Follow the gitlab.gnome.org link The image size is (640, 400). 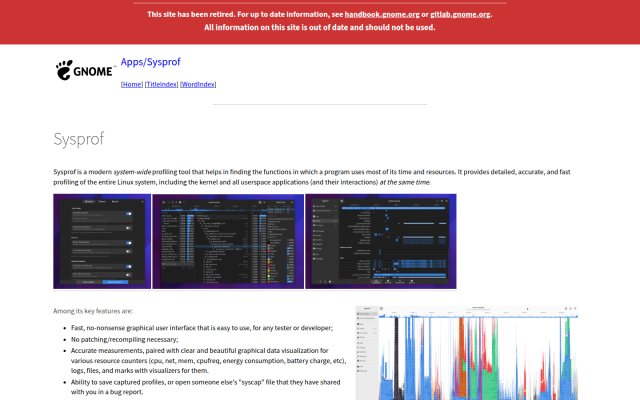(x=460, y=14)
